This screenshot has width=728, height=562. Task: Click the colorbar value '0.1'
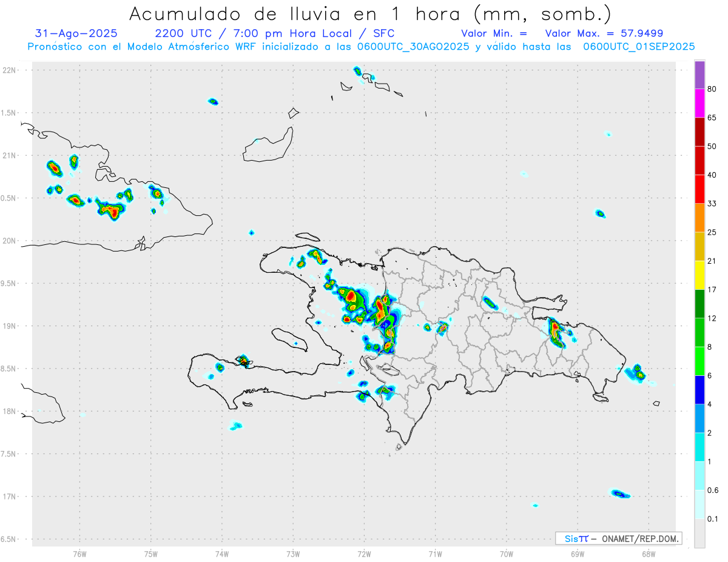click(x=713, y=519)
